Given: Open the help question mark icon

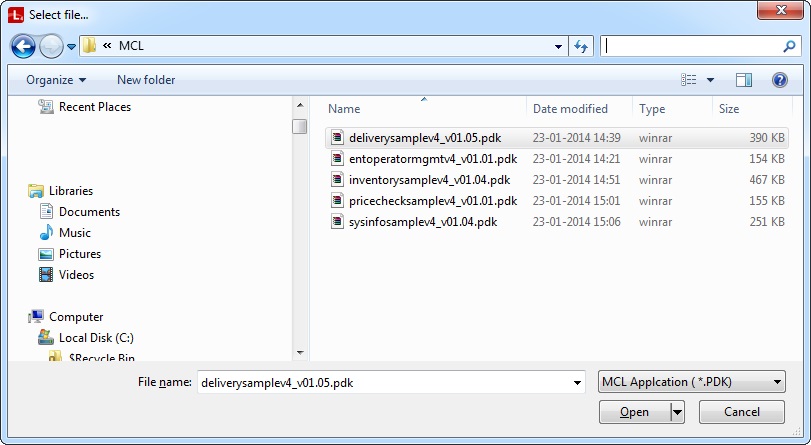Looking at the screenshot, I should (x=779, y=80).
